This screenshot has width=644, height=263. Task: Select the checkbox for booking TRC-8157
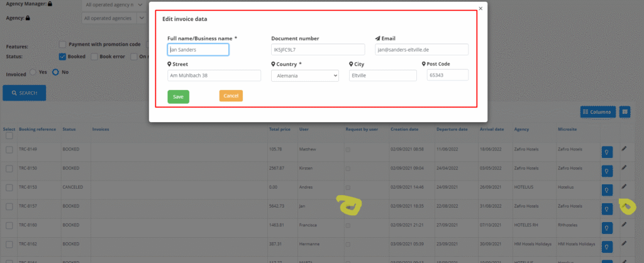(x=9, y=206)
